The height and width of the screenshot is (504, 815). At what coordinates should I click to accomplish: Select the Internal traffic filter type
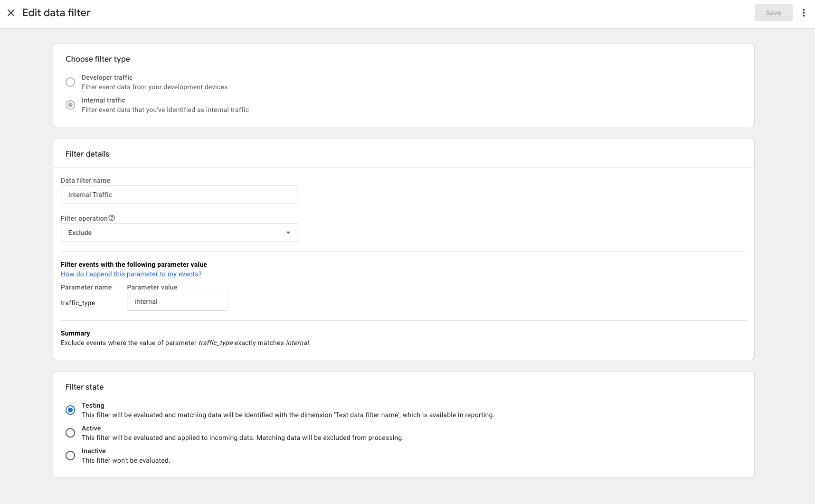70,104
